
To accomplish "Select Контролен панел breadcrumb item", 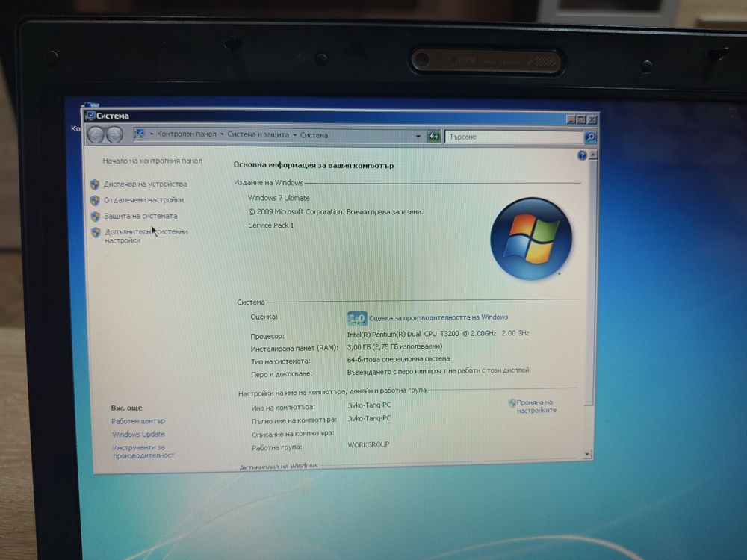I will [x=186, y=134].
